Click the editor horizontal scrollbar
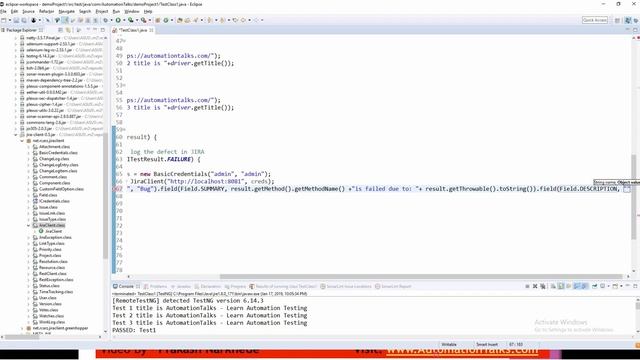Image resolution: width=640 pixels, height=360 pixels. [420, 276]
